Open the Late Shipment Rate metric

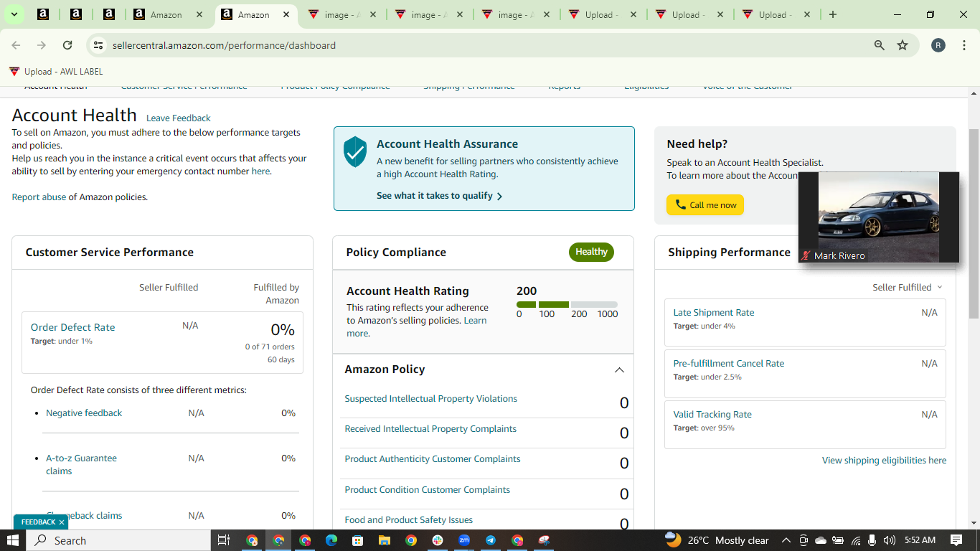click(714, 313)
